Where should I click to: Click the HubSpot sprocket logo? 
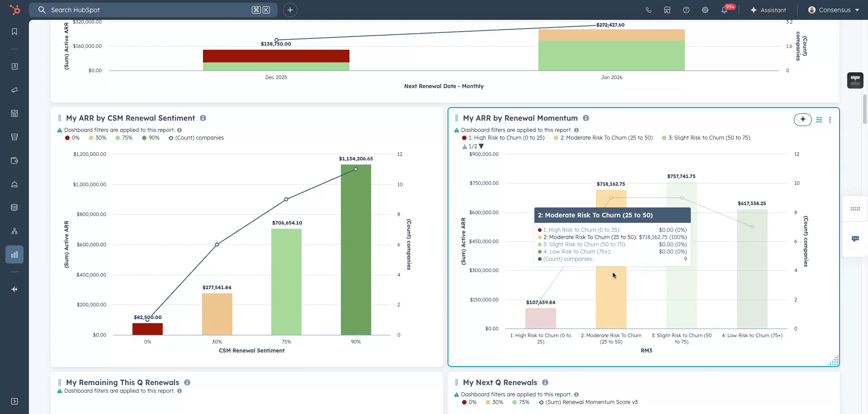15,10
